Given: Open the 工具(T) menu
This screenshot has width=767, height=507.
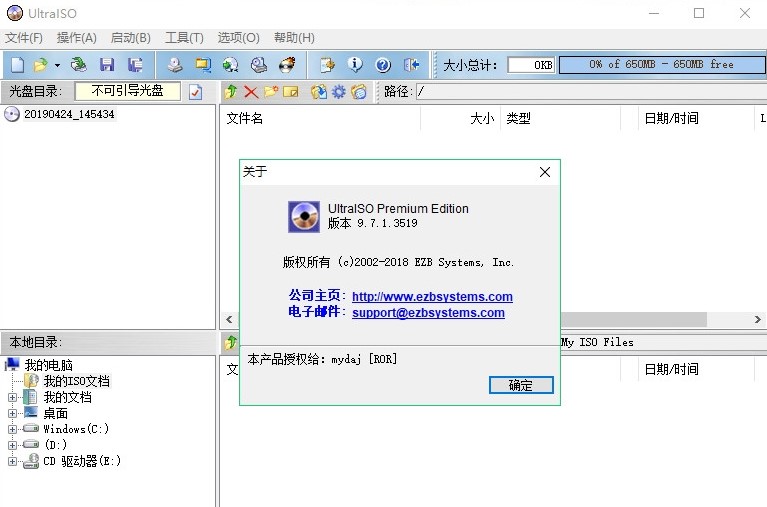Looking at the screenshot, I should click(x=184, y=38).
